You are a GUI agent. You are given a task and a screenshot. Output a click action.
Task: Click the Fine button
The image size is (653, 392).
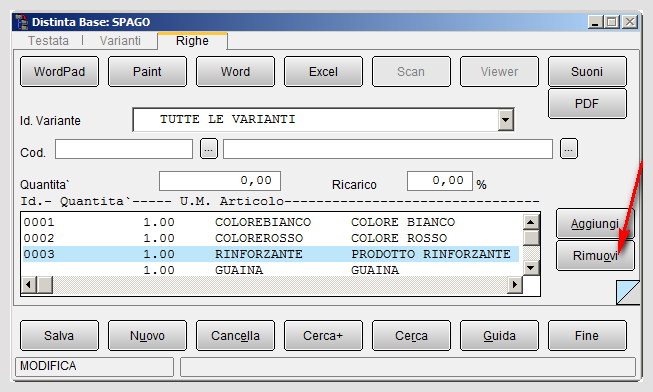[587, 335]
